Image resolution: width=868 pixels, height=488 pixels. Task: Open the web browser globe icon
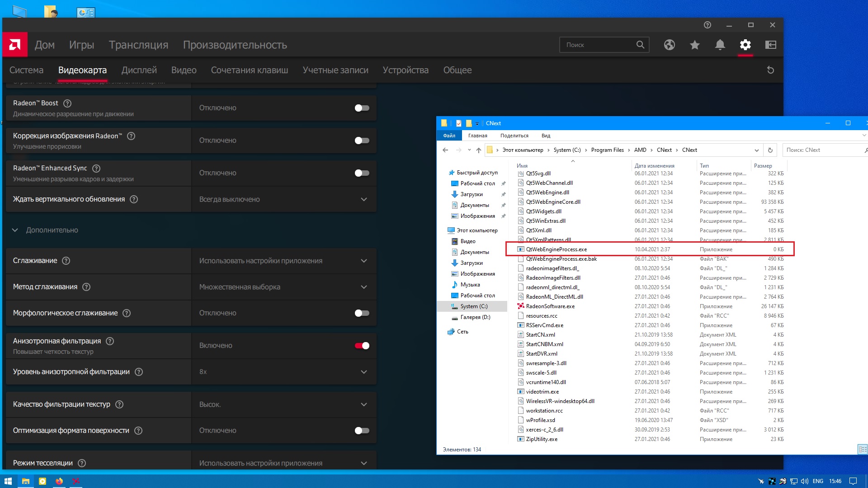click(x=670, y=45)
